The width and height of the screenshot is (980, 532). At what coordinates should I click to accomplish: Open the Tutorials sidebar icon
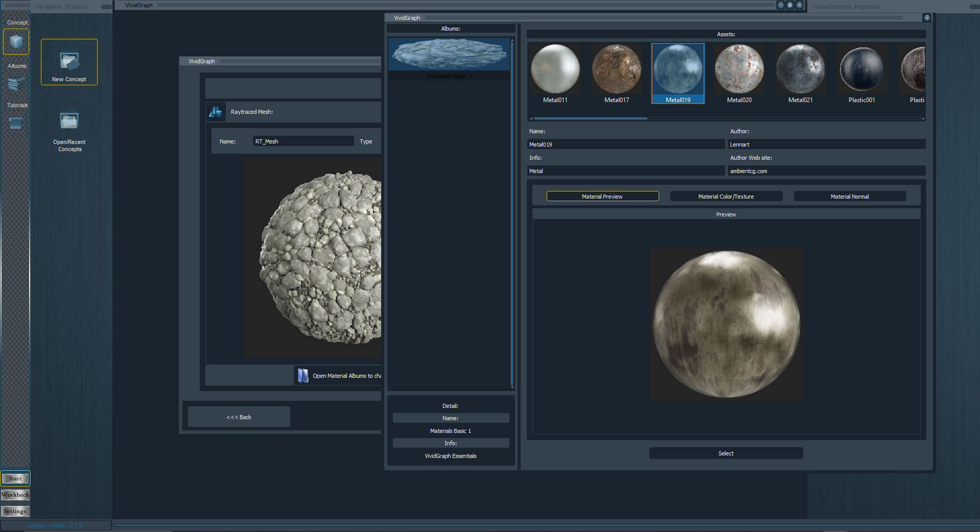(x=16, y=123)
